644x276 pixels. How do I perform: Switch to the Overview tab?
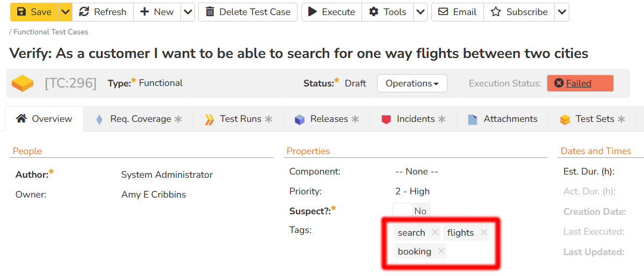[45, 119]
